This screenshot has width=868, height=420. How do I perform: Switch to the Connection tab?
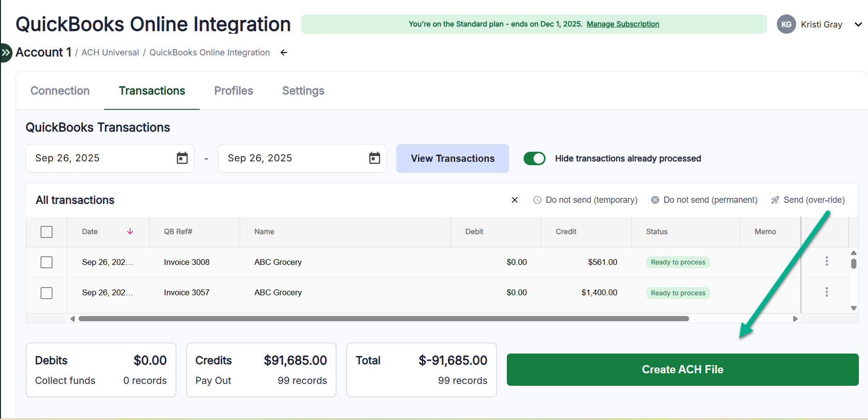[x=60, y=91]
